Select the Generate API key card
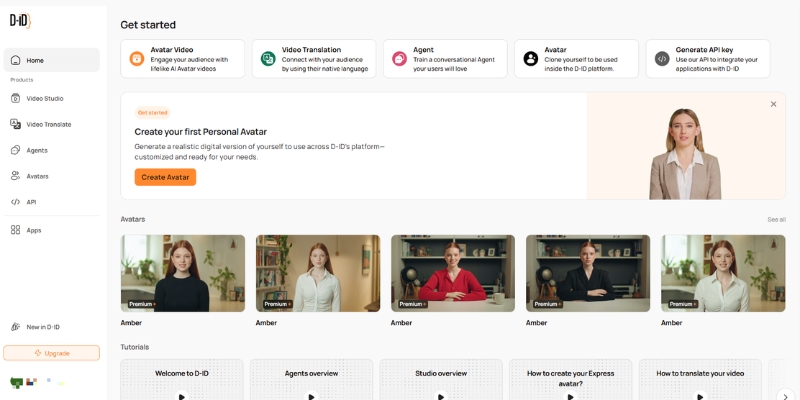The width and height of the screenshot is (800, 400). pos(708,59)
